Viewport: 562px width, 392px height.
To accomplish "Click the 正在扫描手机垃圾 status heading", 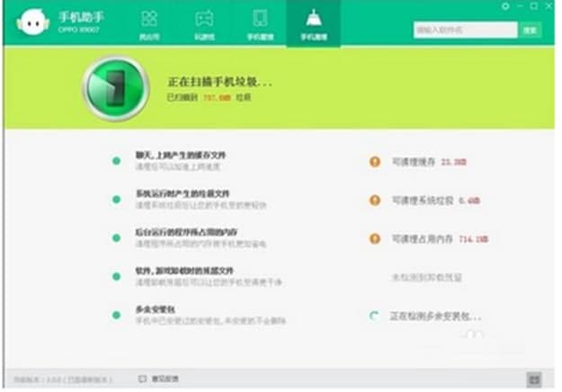I will pyautogui.click(x=219, y=82).
